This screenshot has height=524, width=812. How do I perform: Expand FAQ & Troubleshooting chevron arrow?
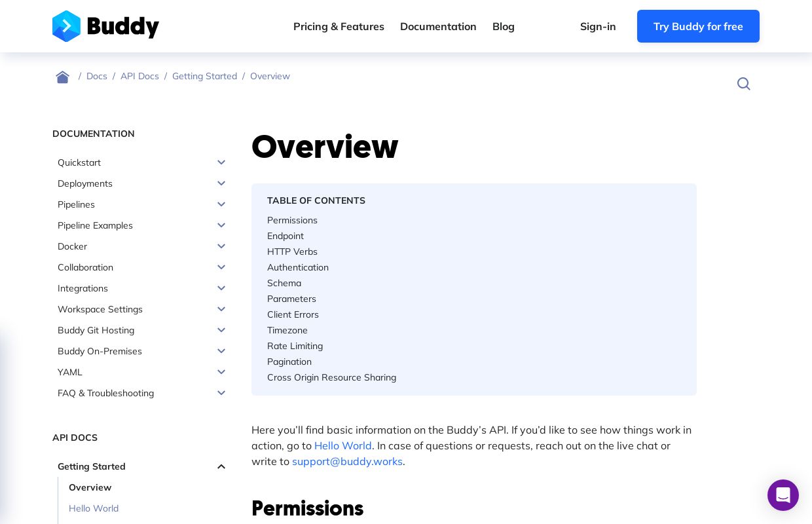[x=221, y=393]
